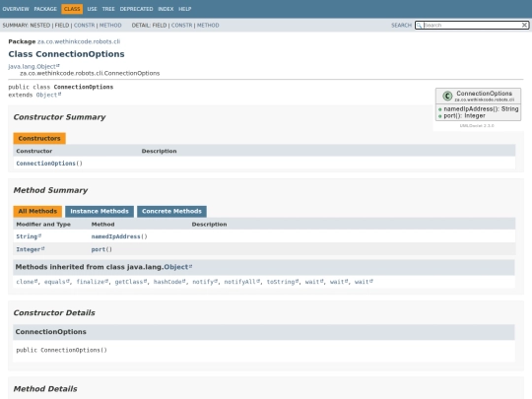Jump to Method in Summary links

click(x=110, y=25)
